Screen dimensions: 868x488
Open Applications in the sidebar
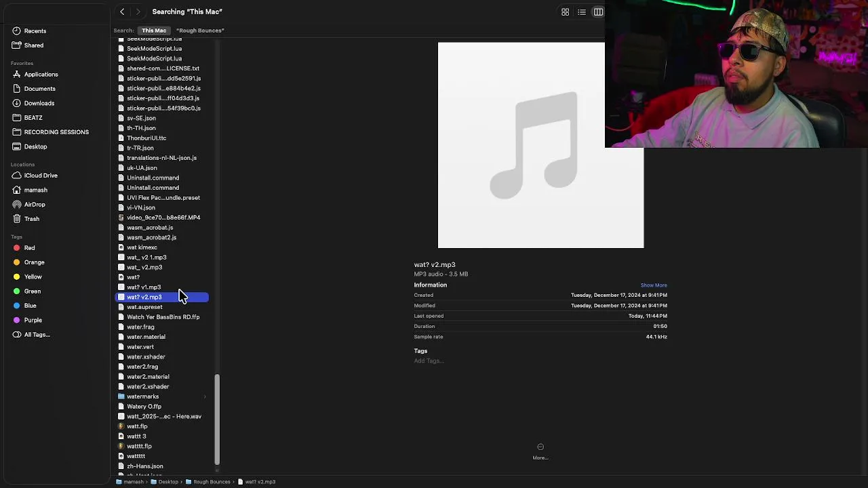(x=41, y=75)
